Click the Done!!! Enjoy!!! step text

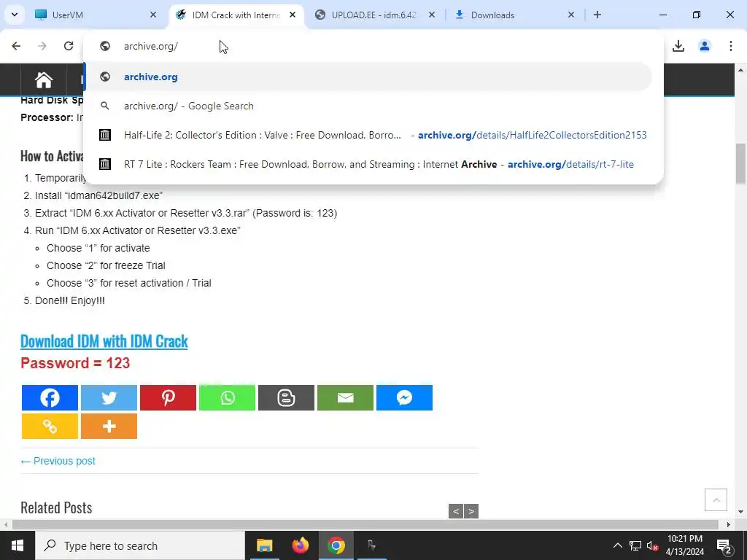[70, 300]
